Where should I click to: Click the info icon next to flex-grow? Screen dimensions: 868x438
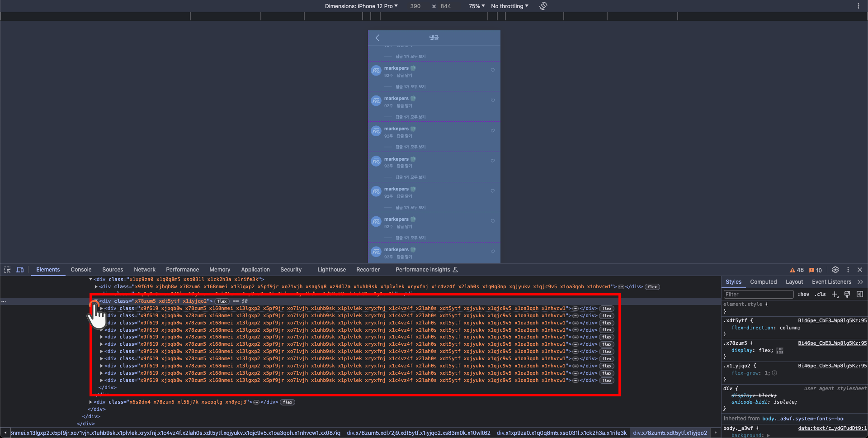774,373
